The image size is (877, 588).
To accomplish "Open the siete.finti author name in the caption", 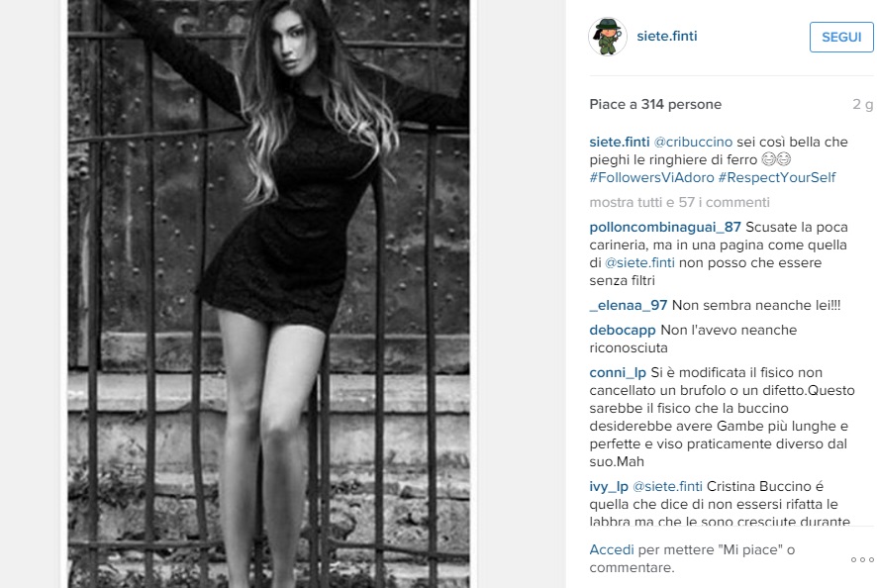I will (620, 142).
